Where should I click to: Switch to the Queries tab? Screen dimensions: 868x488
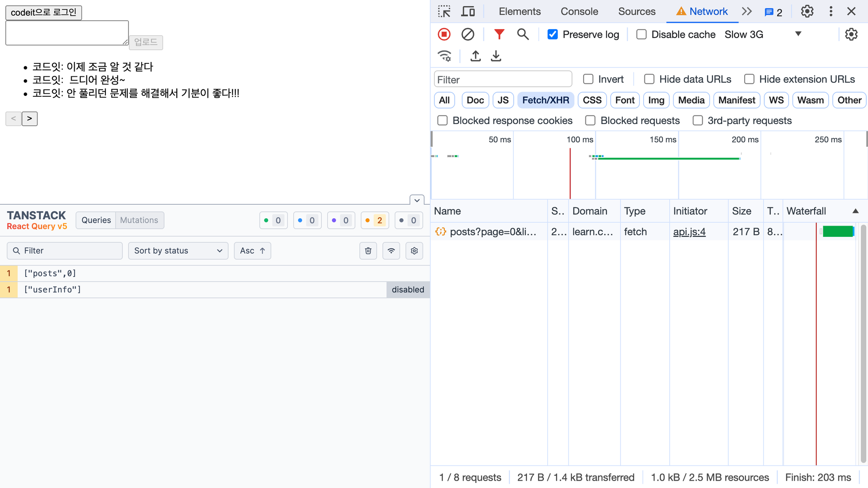(96, 220)
